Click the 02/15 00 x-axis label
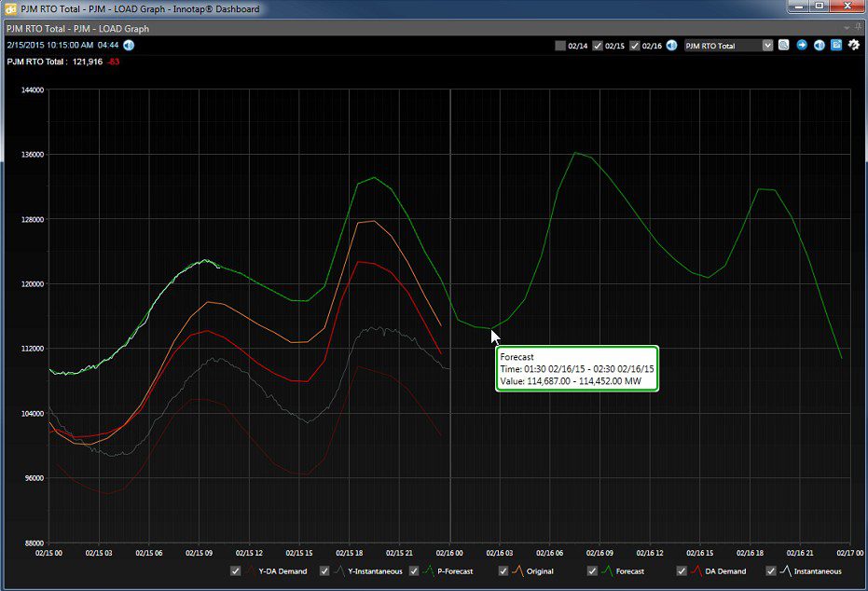 click(x=49, y=553)
